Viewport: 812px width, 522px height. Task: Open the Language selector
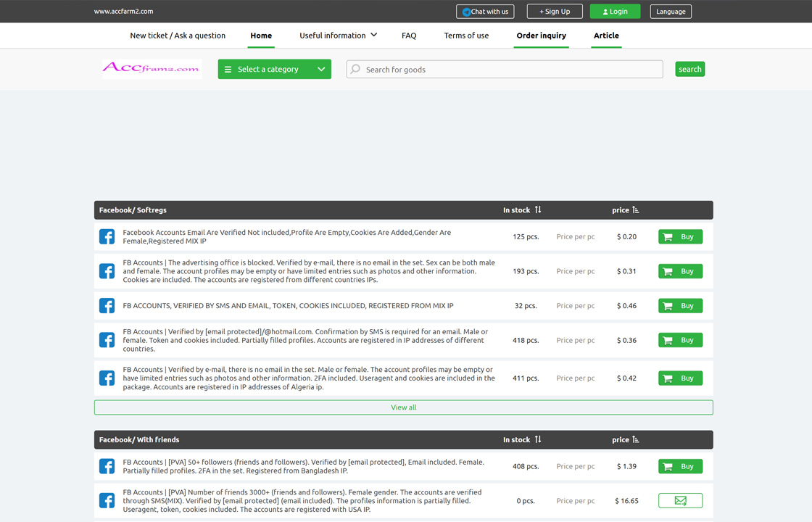[671, 12]
